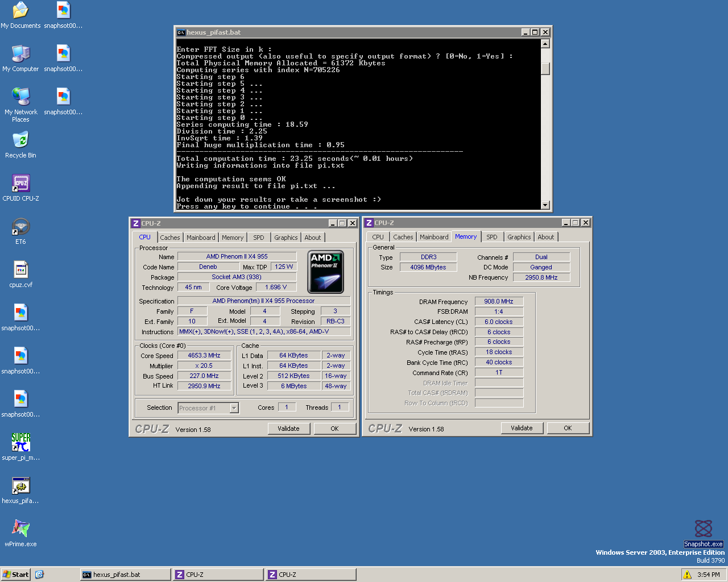
Task: Click OK in the Memory timings CPU-Z window
Action: pyautogui.click(x=568, y=428)
